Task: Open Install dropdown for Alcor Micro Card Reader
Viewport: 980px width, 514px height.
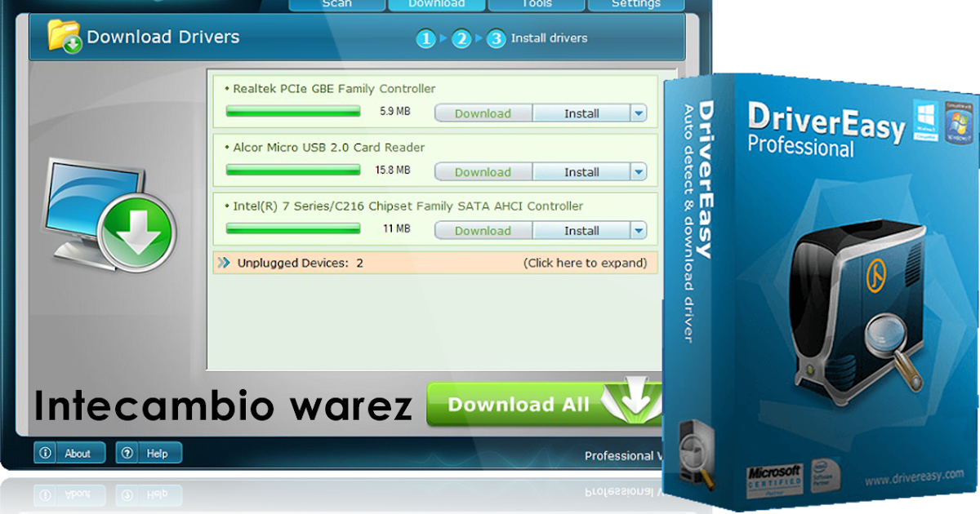Action: coord(639,171)
